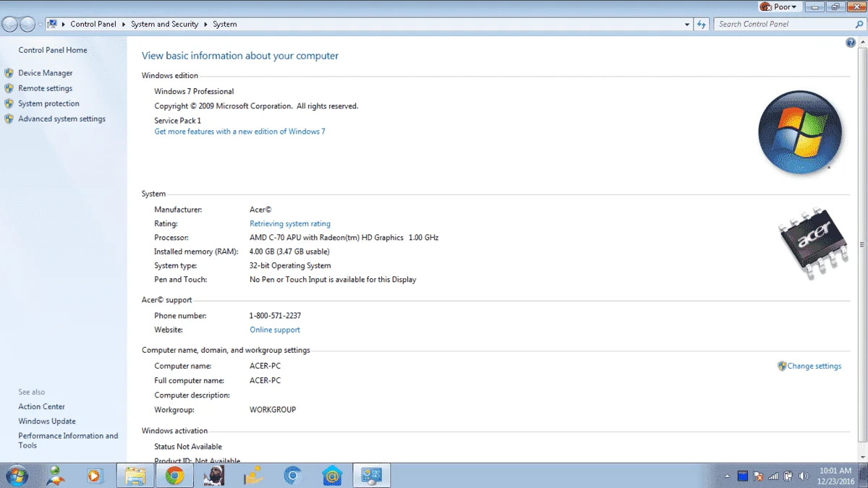Image resolution: width=868 pixels, height=488 pixels.
Task: Click the search magnifier icon
Action: pos(859,24)
